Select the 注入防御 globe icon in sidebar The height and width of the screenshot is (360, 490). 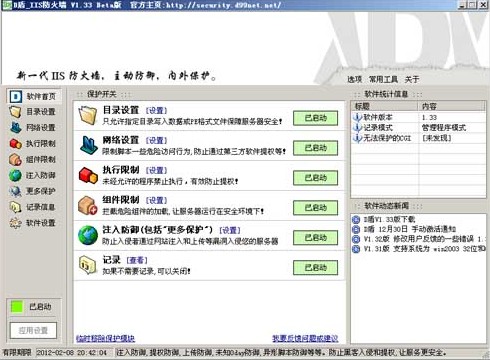[15, 175]
